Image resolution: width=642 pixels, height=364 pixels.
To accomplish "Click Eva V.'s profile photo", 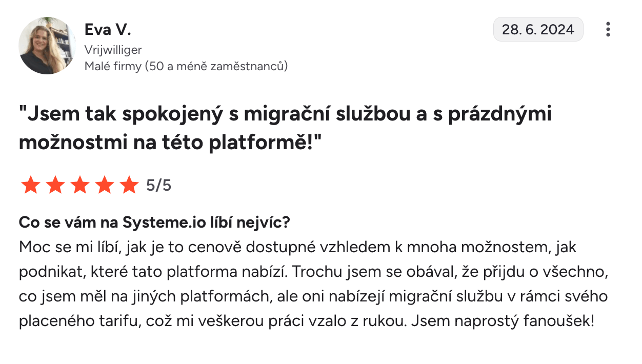I will 47,46.
